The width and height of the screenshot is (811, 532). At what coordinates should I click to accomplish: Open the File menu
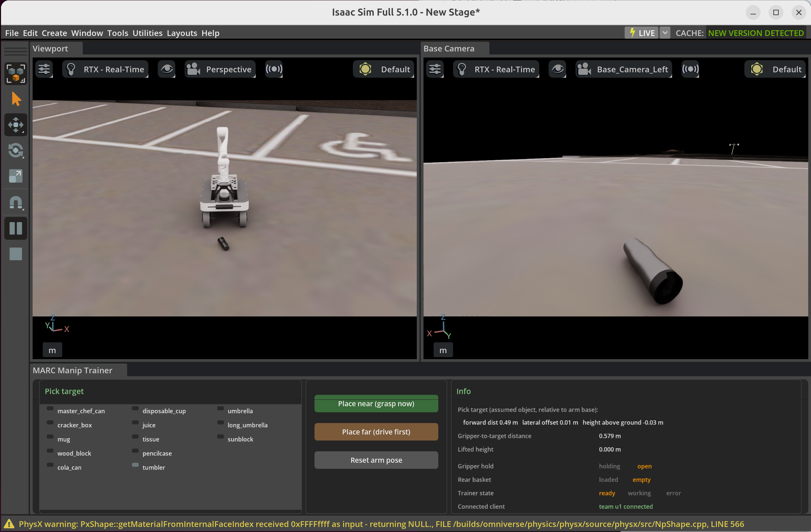coord(12,33)
